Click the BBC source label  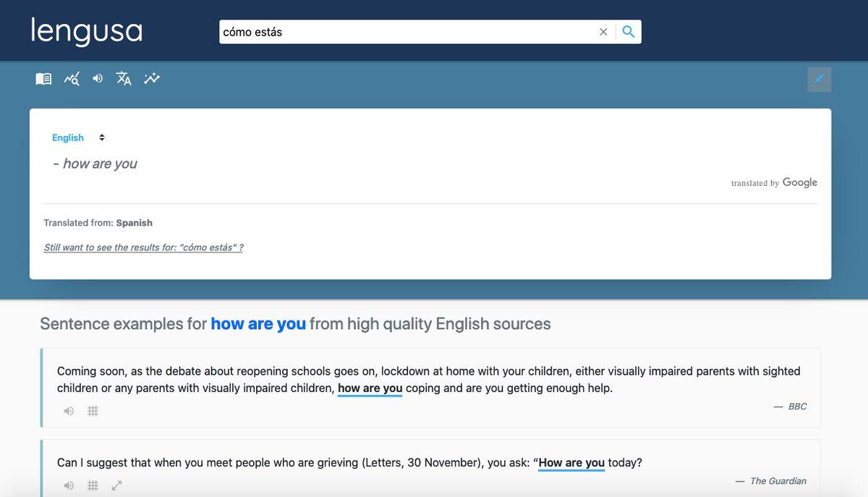point(796,407)
